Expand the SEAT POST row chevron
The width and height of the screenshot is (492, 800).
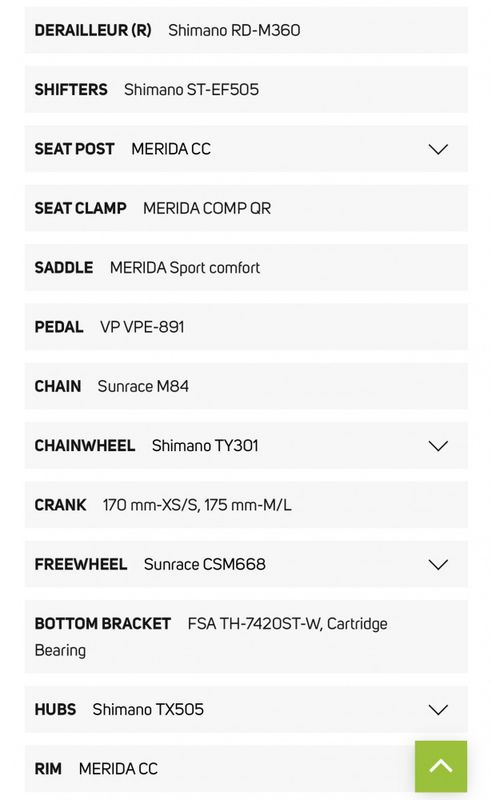pos(438,149)
